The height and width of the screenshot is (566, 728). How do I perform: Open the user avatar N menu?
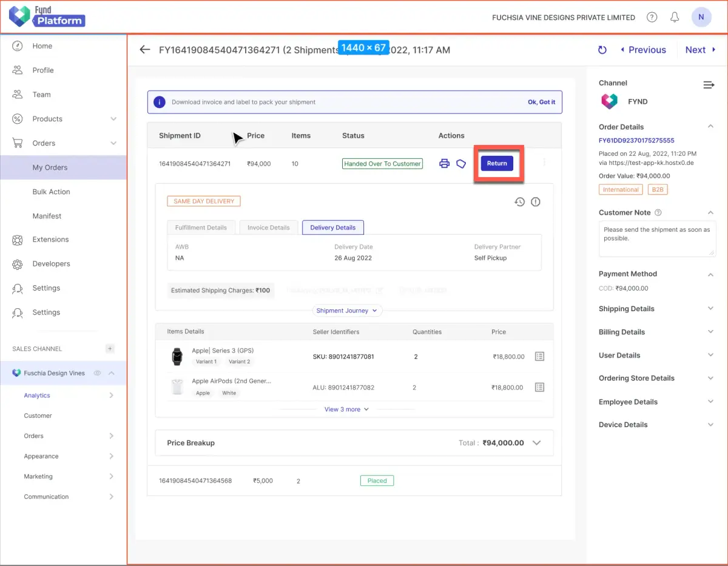pyautogui.click(x=701, y=17)
